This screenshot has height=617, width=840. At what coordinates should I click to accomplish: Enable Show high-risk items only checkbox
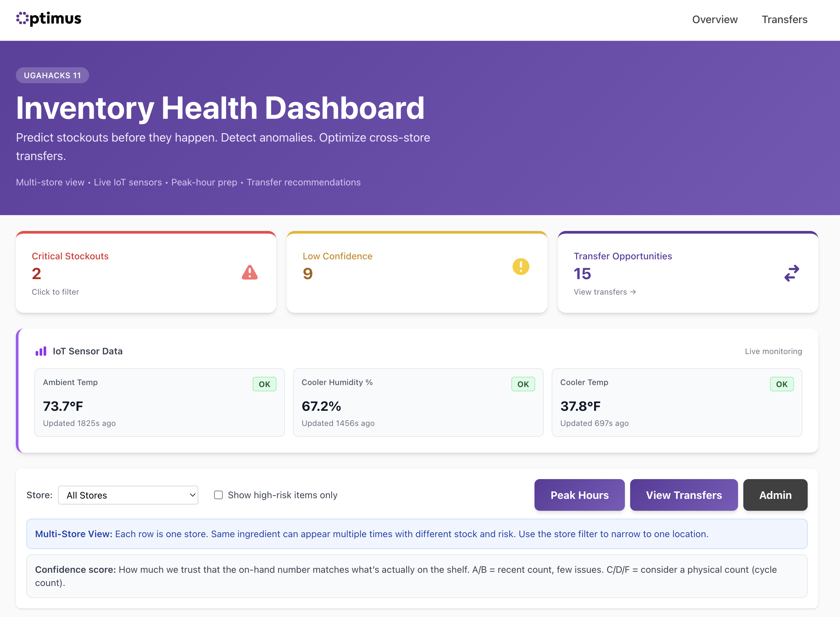pos(218,495)
